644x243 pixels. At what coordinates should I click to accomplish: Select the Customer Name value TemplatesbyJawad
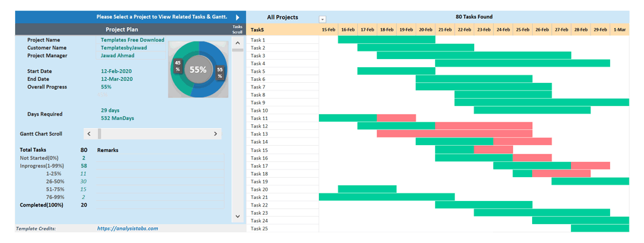tap(124, 48)
